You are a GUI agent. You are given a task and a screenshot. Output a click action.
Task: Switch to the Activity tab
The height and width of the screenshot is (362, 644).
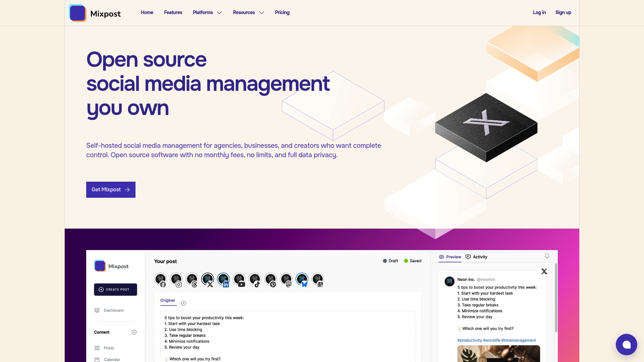point(476,257)
